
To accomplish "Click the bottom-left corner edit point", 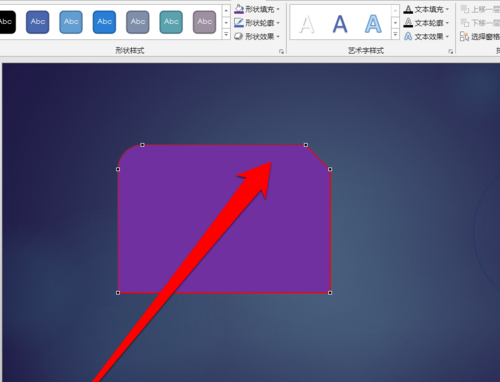I will coord(118,293).
